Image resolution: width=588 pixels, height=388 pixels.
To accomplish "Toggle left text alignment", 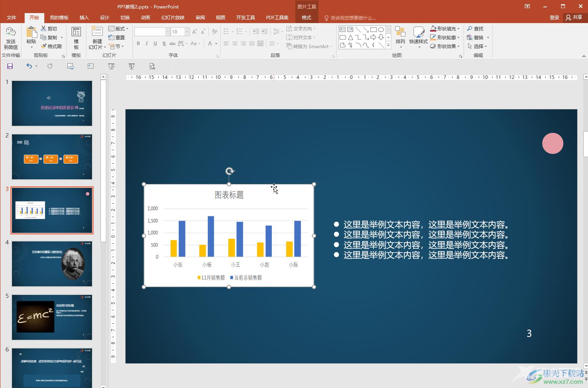I will coord(226,43).
